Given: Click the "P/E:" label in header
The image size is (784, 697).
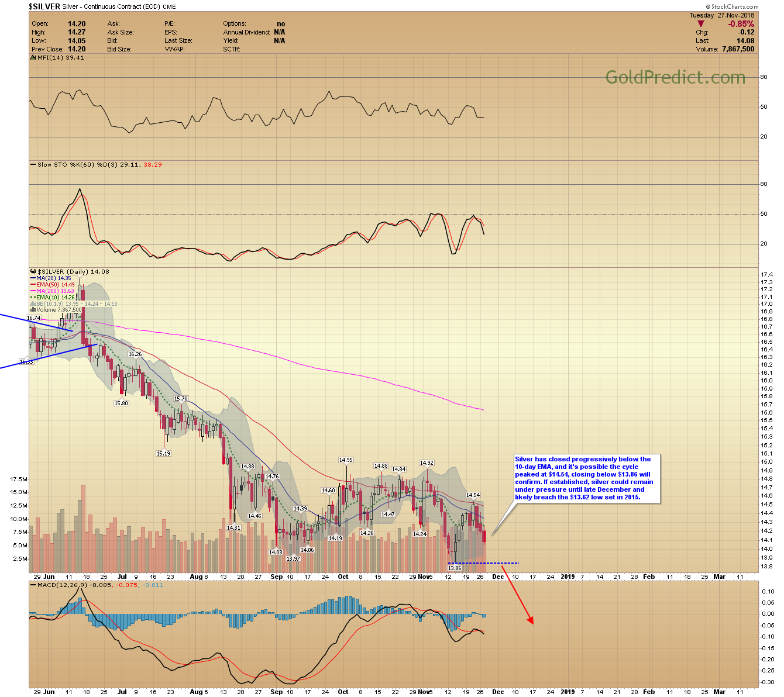Looking at the screenshot, I should (x=169, y=24).
